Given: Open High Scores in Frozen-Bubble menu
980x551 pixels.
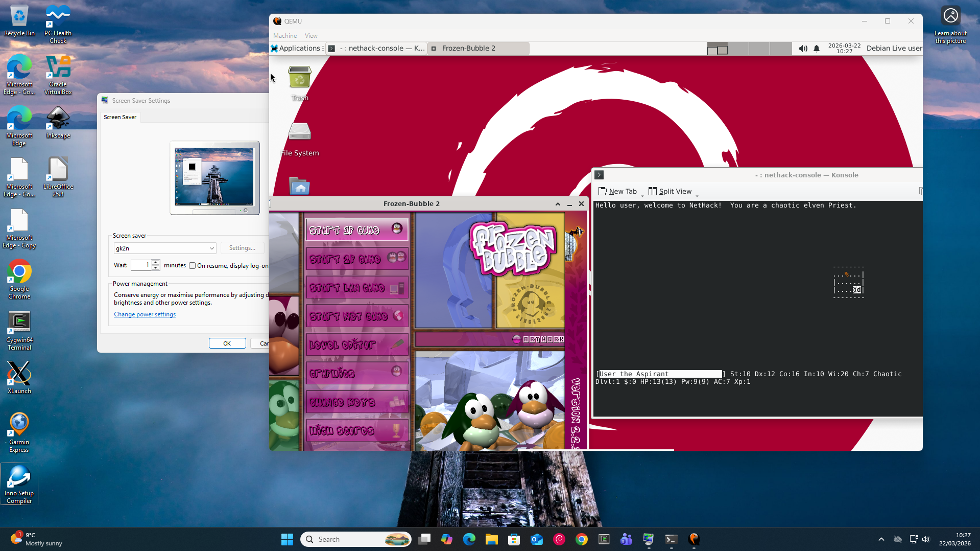Looking at the screenshot, I should (x=356, y=431).
